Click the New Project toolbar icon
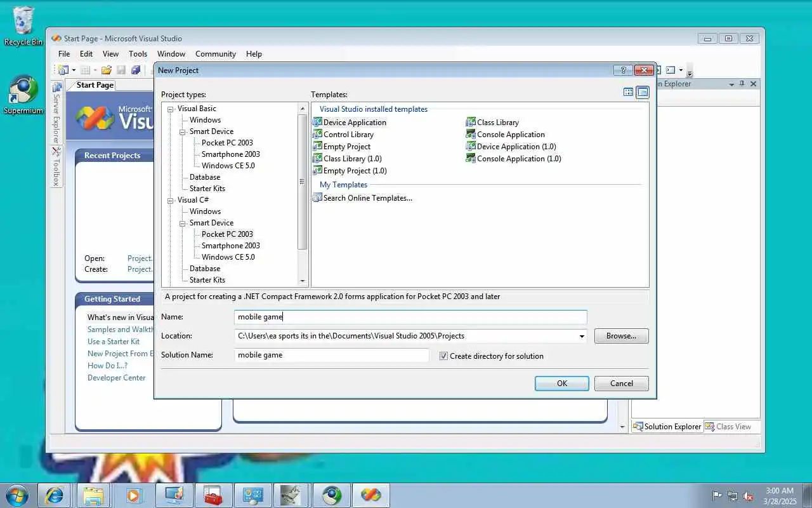Image resolution: width=812 pixels, height=508 pixels. [63, 70]
